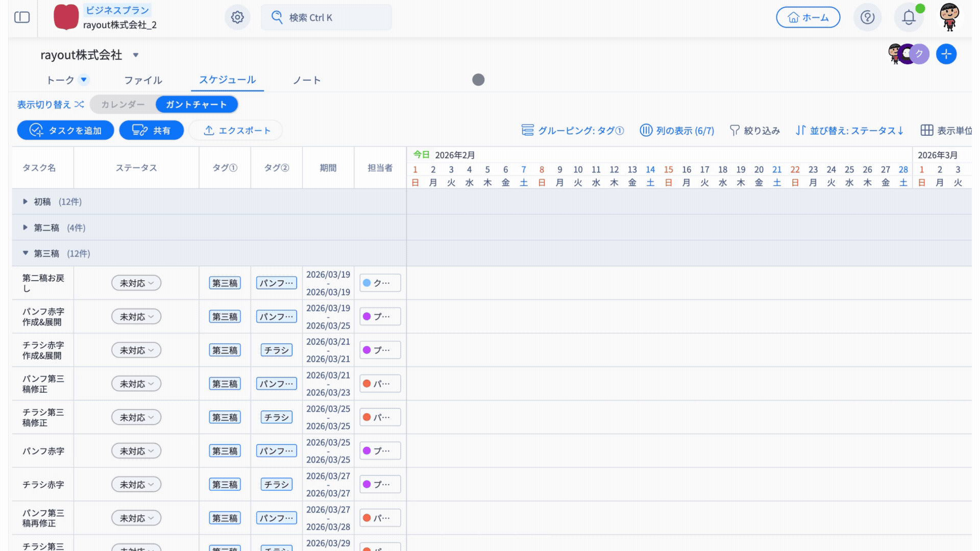The image size is (980, 551).
Task: Open the notifications bell icon
Action: pyautogui.click(x=909, y=17)
